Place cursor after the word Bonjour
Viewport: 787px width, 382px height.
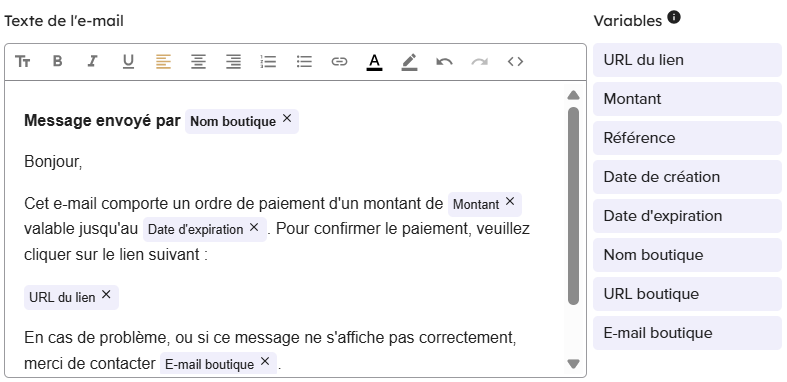tap(82, 162)
